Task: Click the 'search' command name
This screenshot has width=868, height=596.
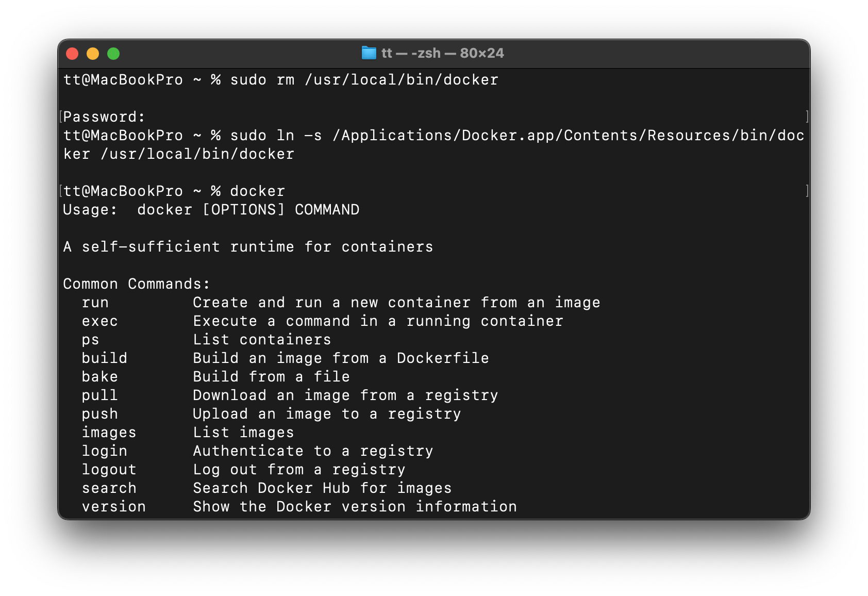Action: [109, 488]
